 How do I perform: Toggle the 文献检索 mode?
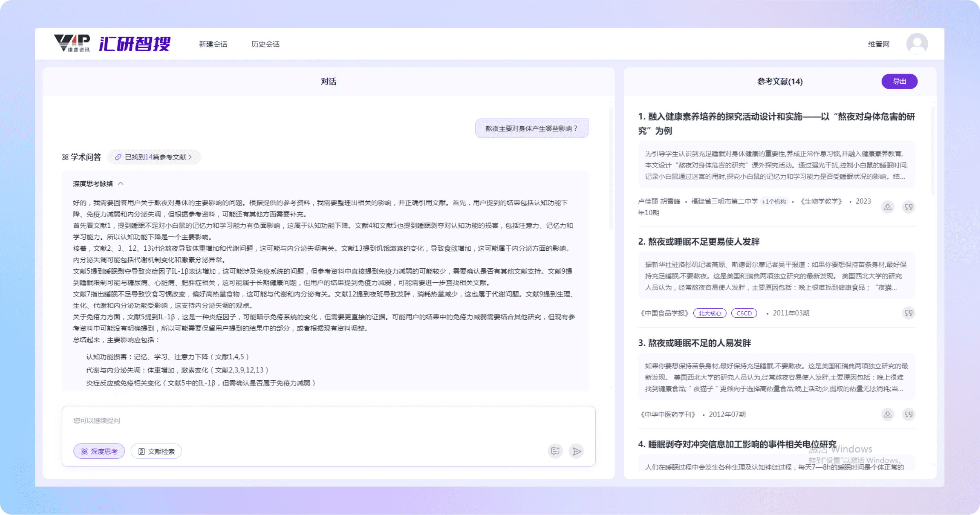click(x=156, y=451)
